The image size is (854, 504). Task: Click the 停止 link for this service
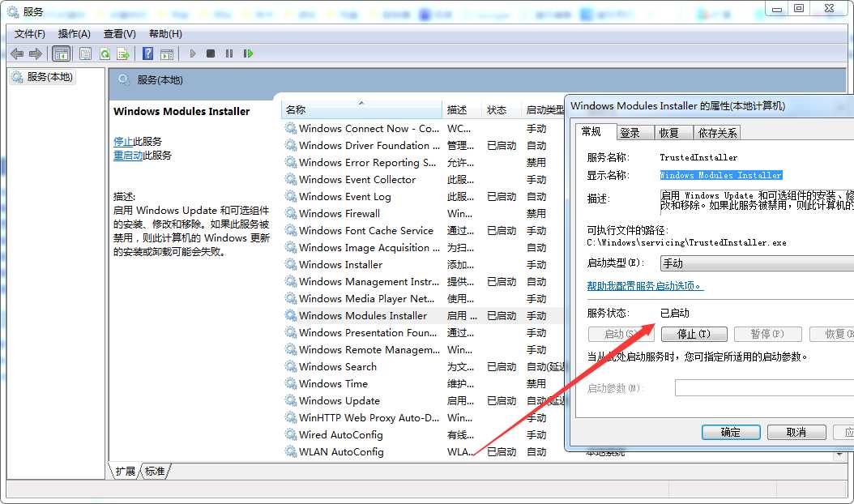tap(123, 141)
